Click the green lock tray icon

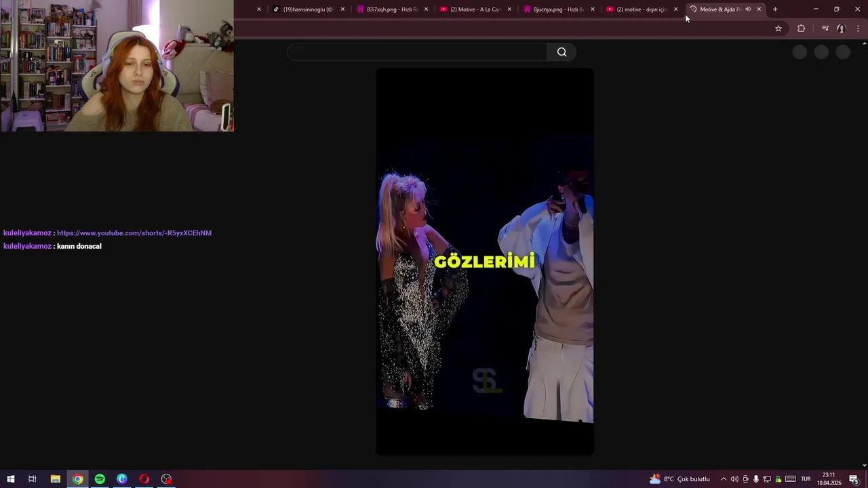coord(778,479)
